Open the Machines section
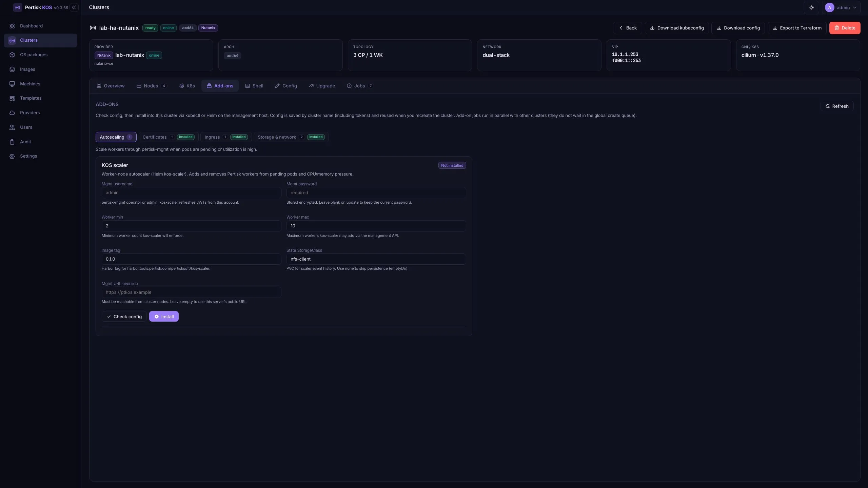868x488 pixels. (x=40, y=84)
